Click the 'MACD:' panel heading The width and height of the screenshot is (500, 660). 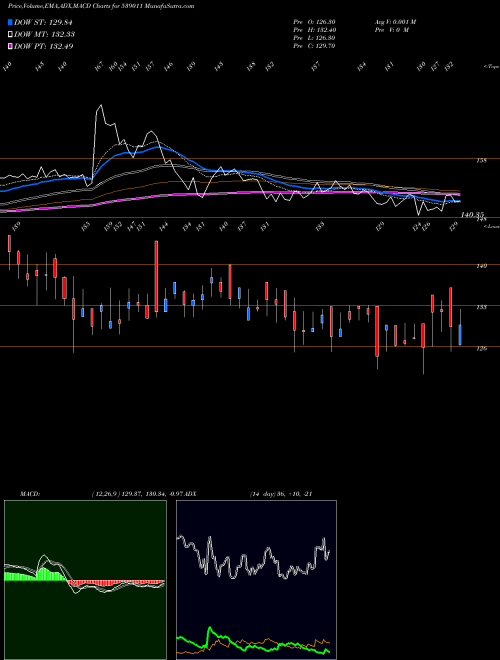pos(30,494)
